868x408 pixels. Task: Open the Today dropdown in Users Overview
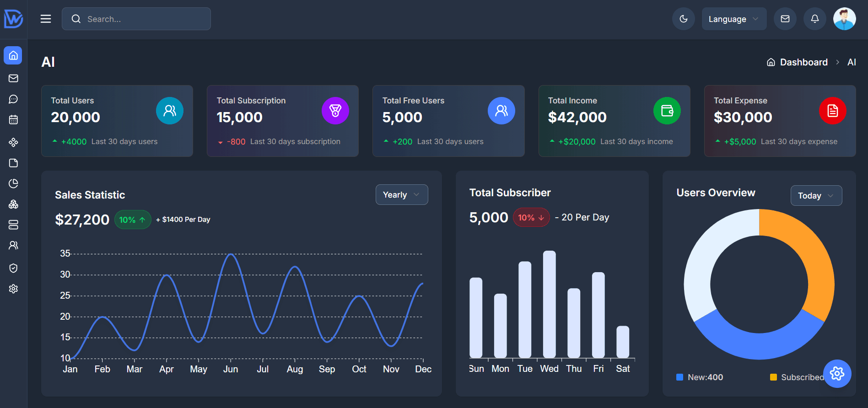click(x=816, y=196)
